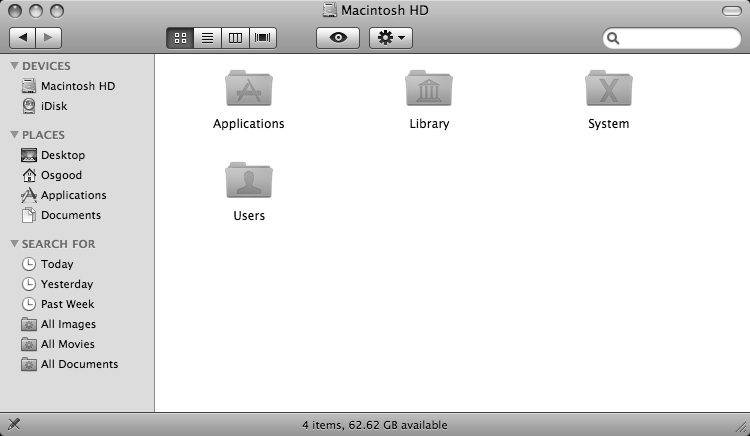Select the iDisk icon in sidebar
This screenshot has width=750, height=436.
pyautogui.click(x=29, y=106)
